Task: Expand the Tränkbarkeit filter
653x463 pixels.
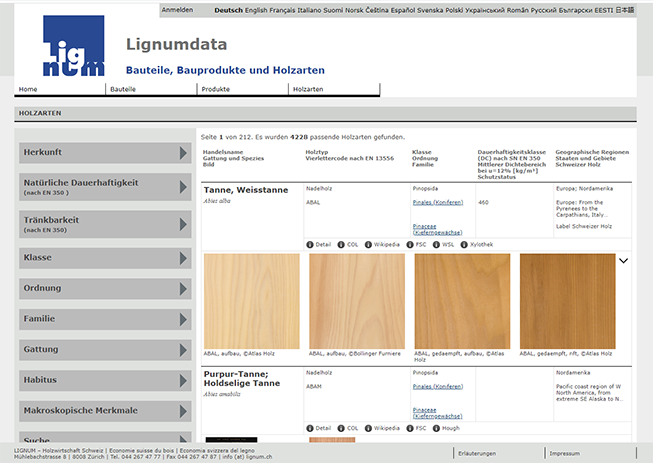Action: point(105,224)
